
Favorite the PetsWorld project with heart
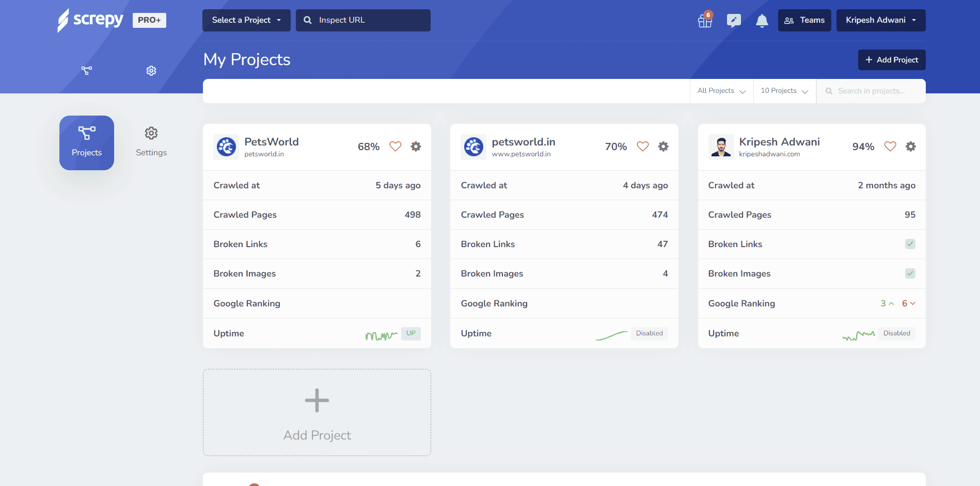(396, 147)
